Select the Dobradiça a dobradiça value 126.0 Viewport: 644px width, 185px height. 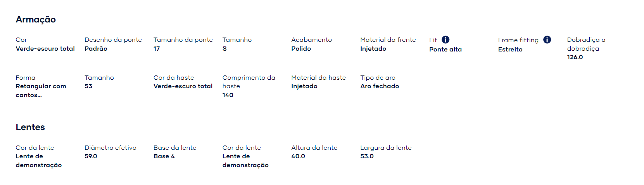pos(575,57)
